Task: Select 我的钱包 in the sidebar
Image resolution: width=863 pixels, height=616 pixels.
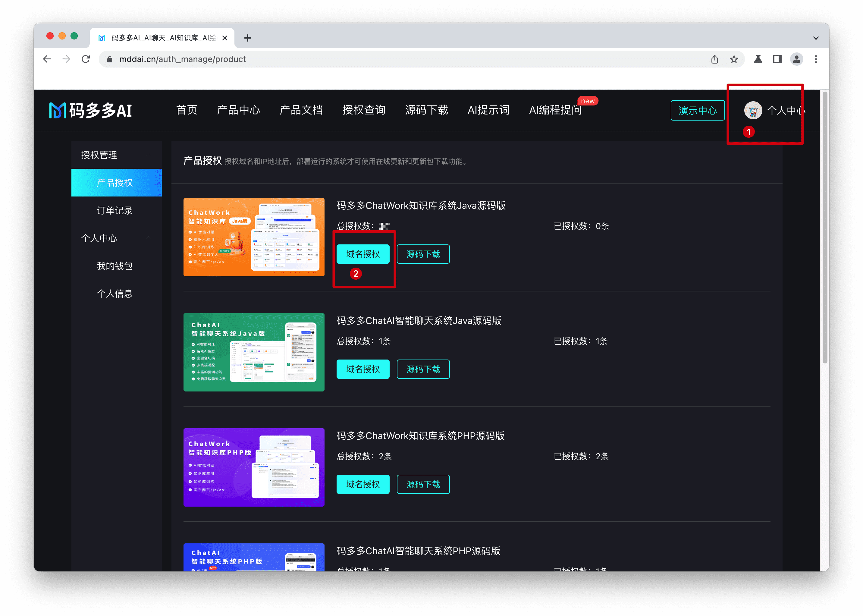Action: (116, 266)
